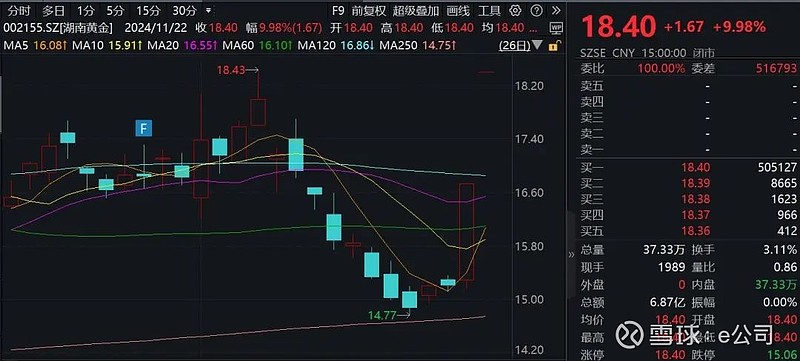Click the 内盘 37.33万 value

tap(776, 285)
